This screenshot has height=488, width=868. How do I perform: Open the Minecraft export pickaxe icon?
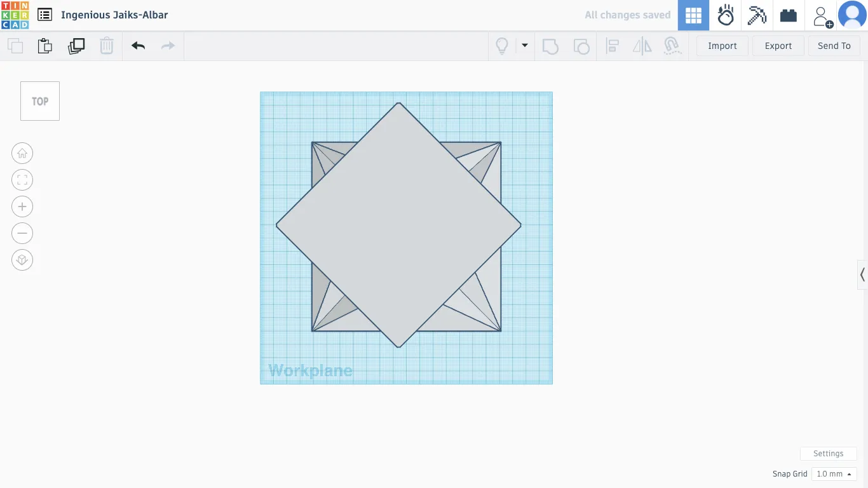[757, 15]
